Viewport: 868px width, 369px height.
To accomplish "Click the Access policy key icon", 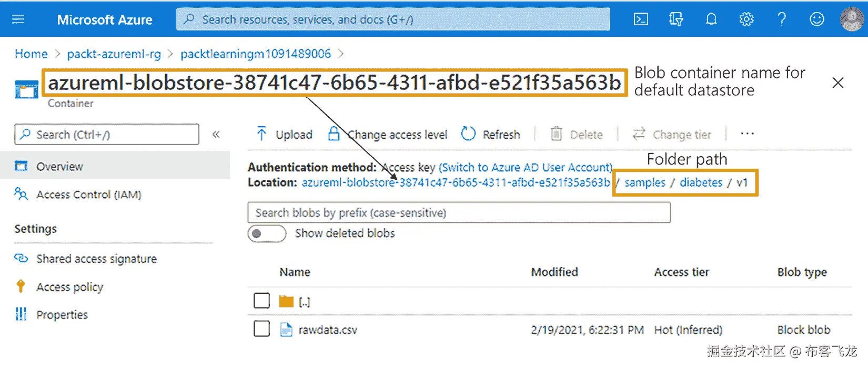I will pyautogui.click(x=21, y=286).
